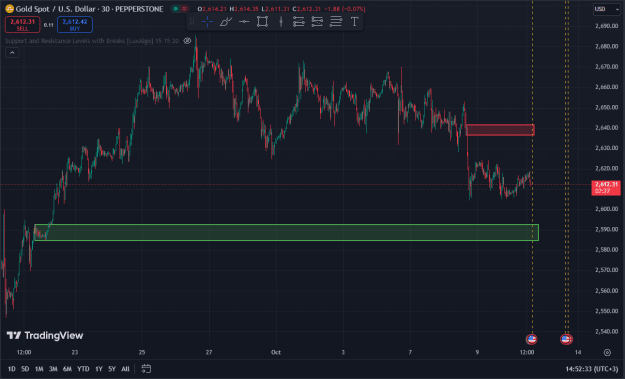Click the 0.11 spread value
This screenshot has width=625, height=379.
(x=49, y=25)
